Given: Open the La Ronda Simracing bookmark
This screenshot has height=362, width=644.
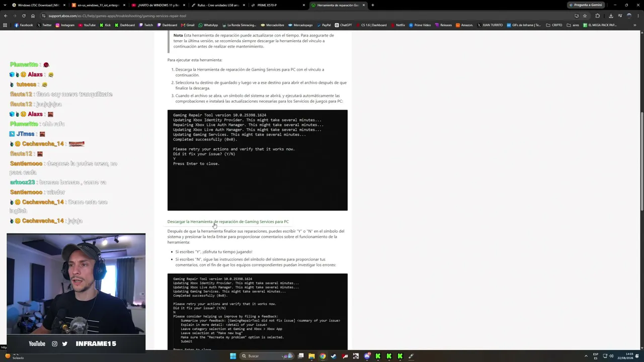Looking at the screenshot, I should [x=239, y=25].
